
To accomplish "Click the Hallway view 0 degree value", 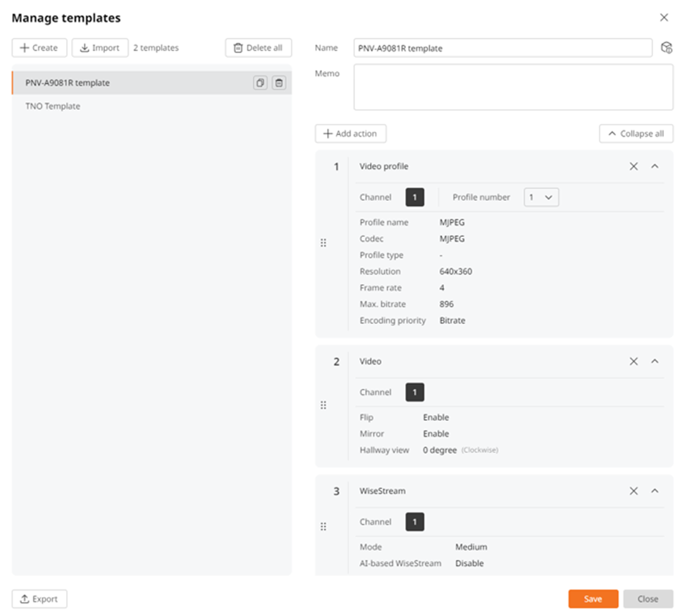I will point(440,450).
